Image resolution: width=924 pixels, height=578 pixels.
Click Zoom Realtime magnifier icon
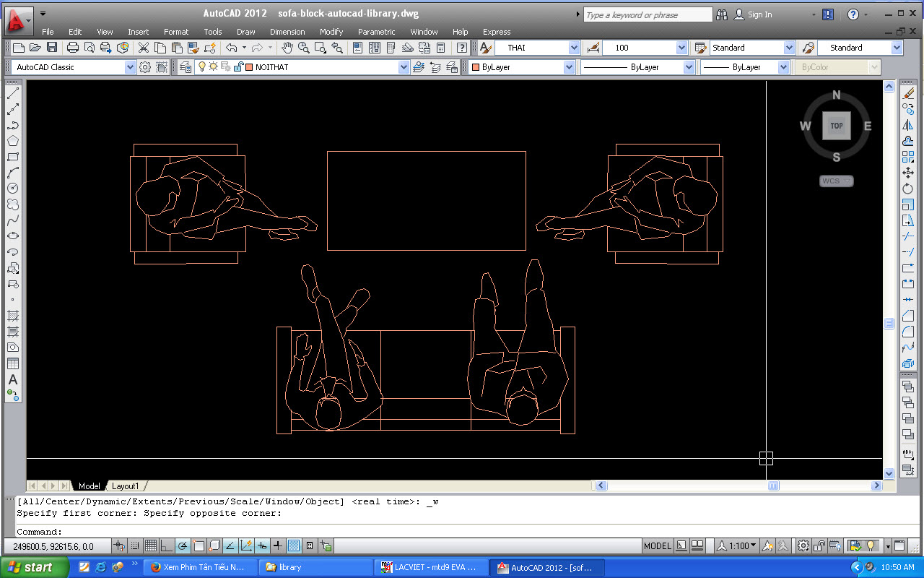(303, 48)
